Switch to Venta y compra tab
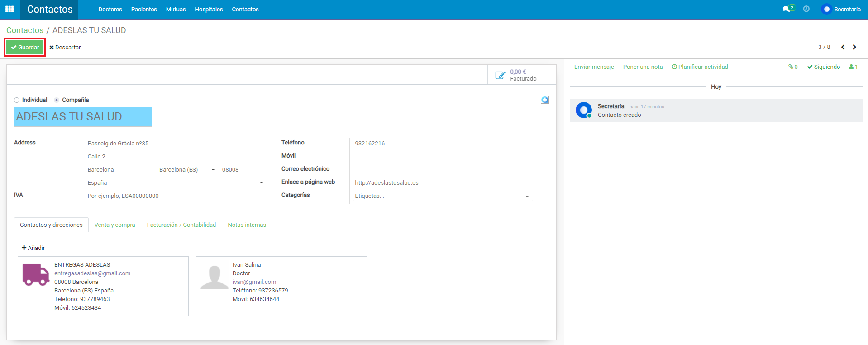868x345 pixels. pyautogui.click(x=115, y=225)
